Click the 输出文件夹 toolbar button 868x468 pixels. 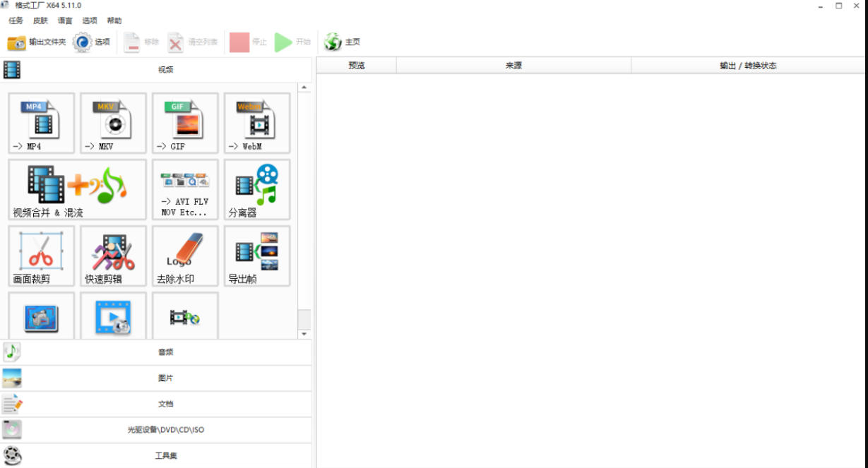pos(37,42)
